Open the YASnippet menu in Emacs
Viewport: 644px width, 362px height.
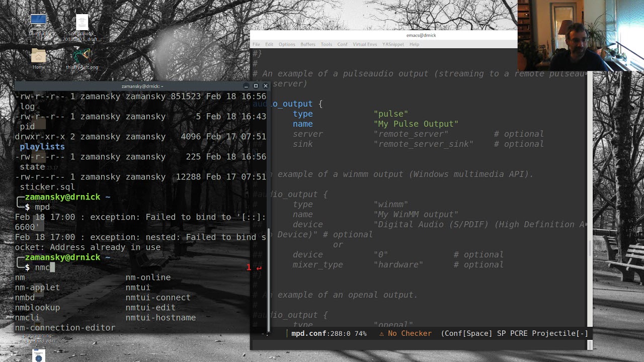(393, 44)
